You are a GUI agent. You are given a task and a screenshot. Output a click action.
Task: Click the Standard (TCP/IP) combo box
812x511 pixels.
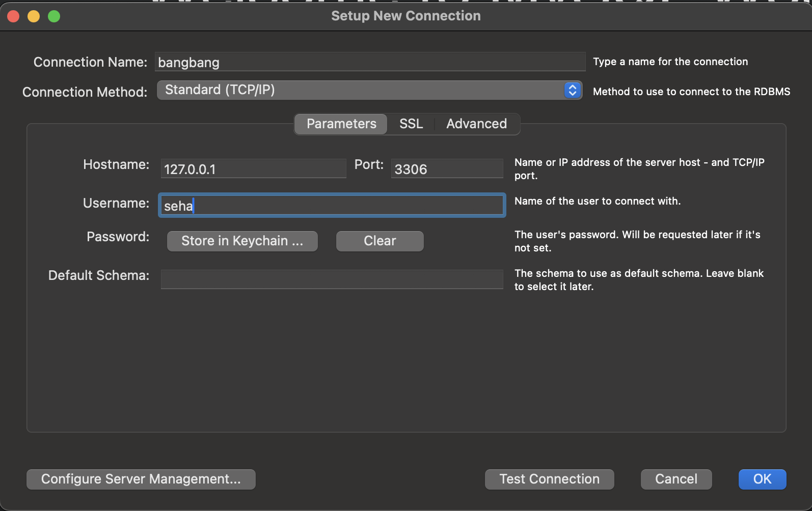click(369, 90)
